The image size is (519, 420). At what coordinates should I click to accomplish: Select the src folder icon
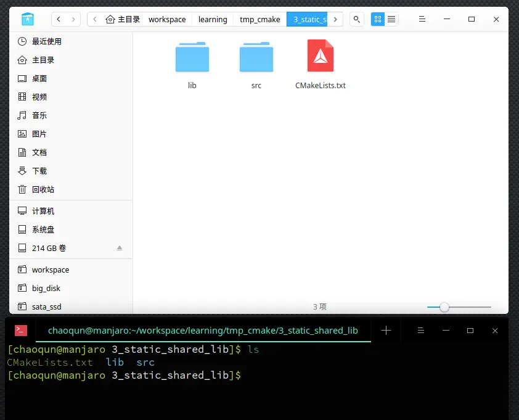[x=256, y=57]
